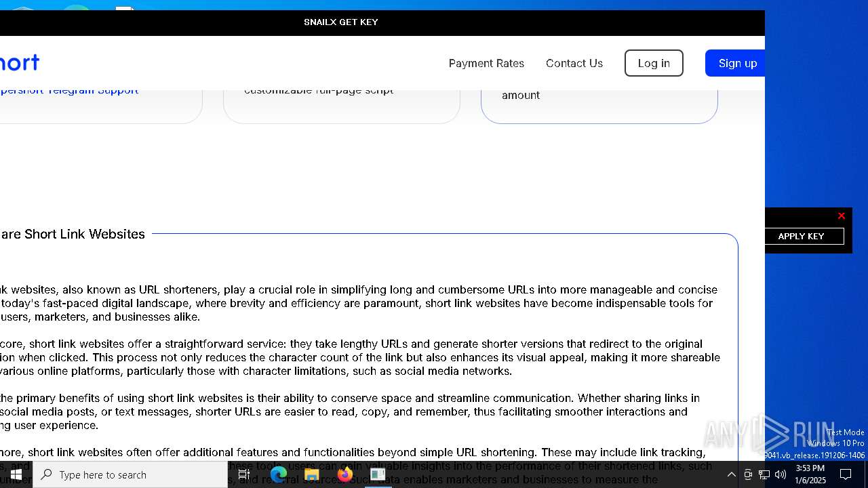The image size is (868, 488).
Task: Open the network status tray icon
Action: (764, 474)
